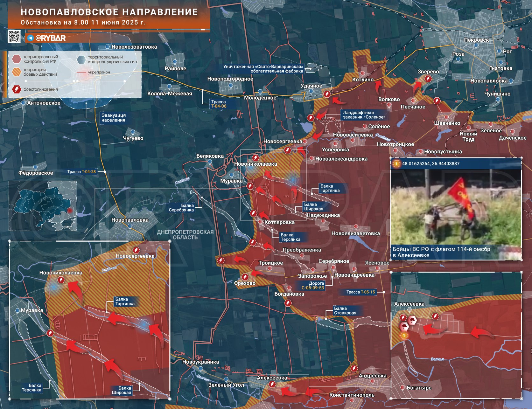This screenshot has width=532, height=409.
Task: Click the Ukraine overview minimap
Action: (43, 206)
